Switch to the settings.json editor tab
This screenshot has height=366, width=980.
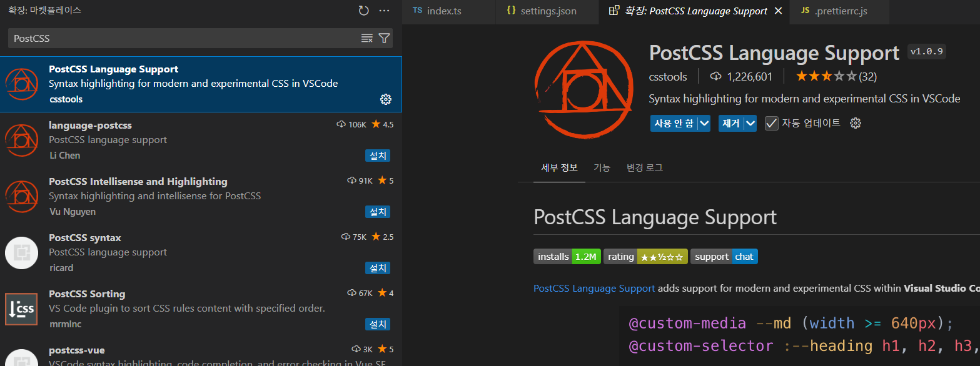coord(547,11)
